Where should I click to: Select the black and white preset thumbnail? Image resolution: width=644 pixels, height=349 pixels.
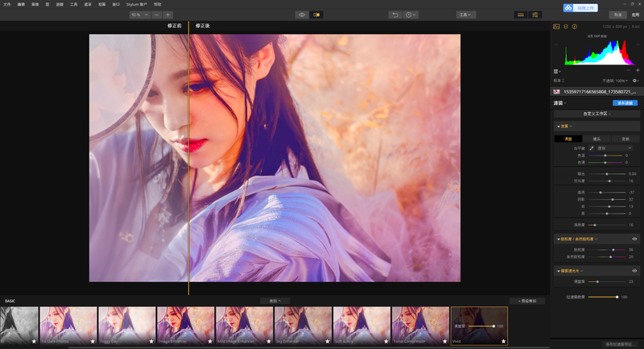coord(19,326)
